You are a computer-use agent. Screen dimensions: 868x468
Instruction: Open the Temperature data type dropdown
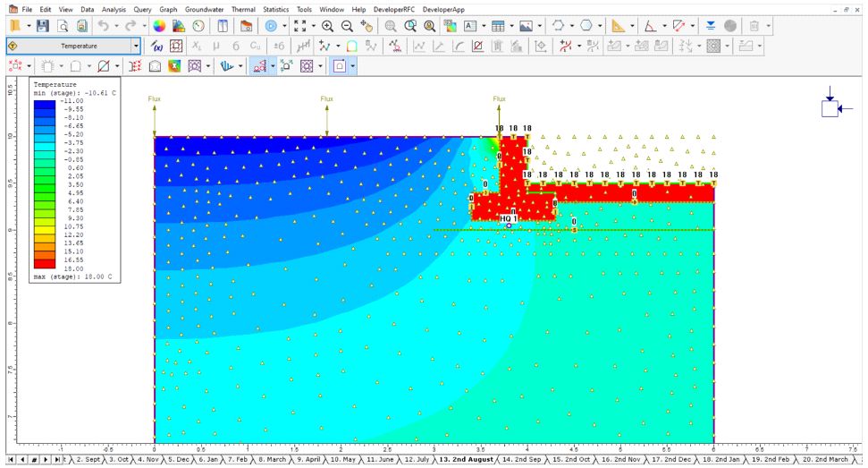click(x=136, y=46)
